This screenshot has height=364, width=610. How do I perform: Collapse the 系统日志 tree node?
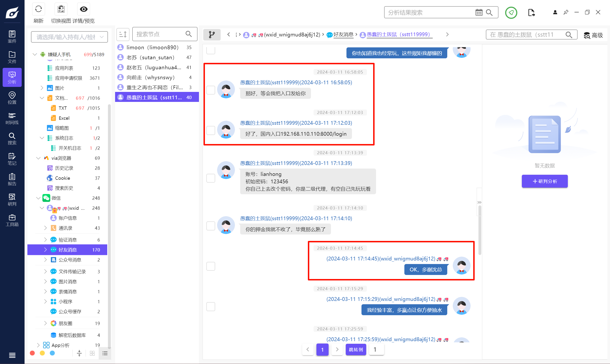click(42, 138)
